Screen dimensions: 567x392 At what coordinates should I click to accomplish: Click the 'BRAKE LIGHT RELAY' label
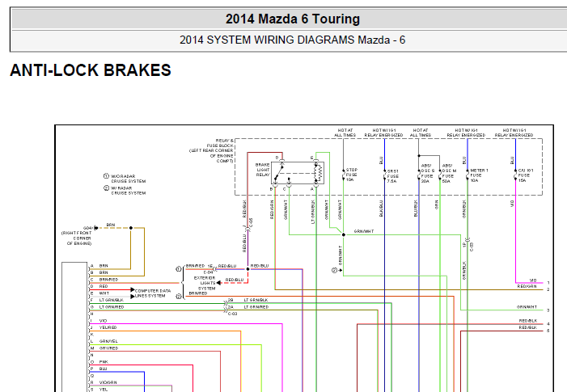tap(263, 170)
